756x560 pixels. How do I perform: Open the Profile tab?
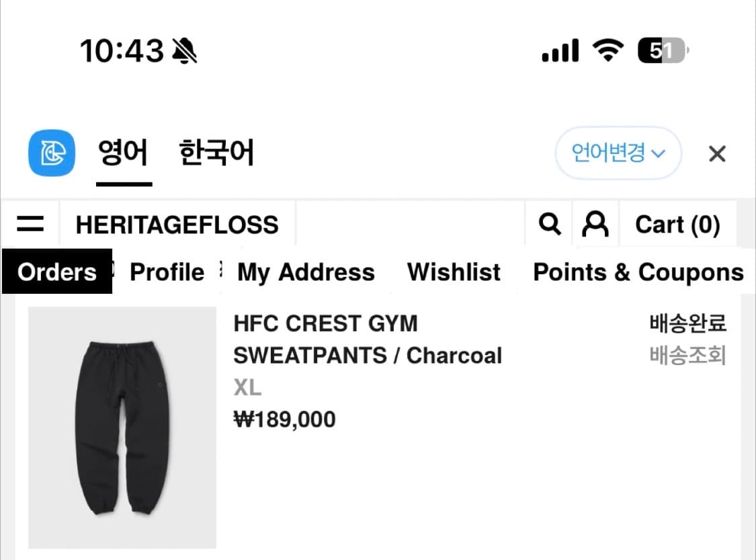pos(167,272)
